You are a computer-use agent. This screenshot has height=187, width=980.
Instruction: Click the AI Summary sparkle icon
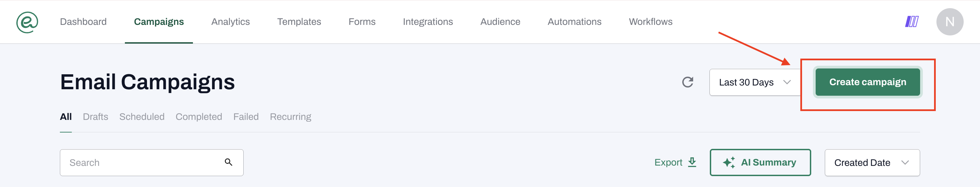[x=729, y=162]
